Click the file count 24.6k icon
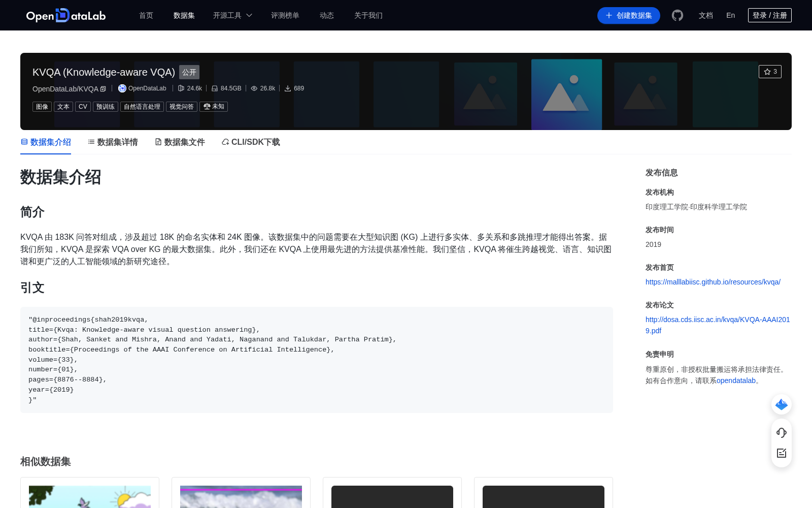 181,88
